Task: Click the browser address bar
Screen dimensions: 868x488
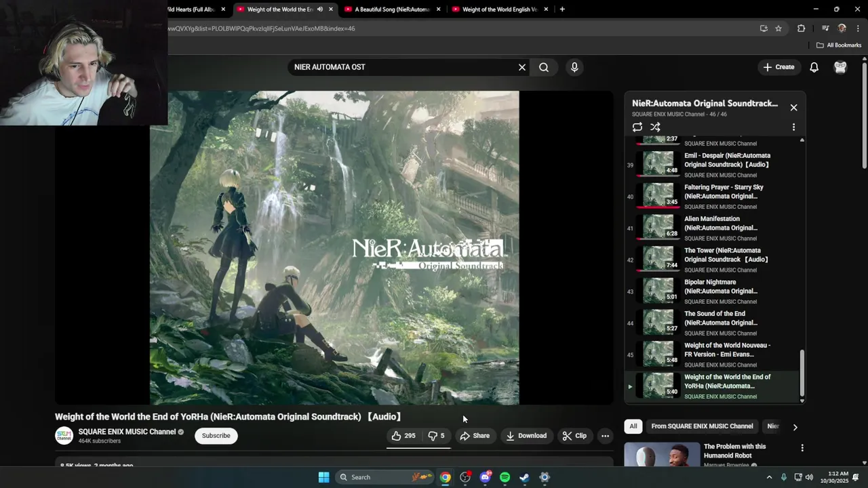Action: tap(461, 28)
